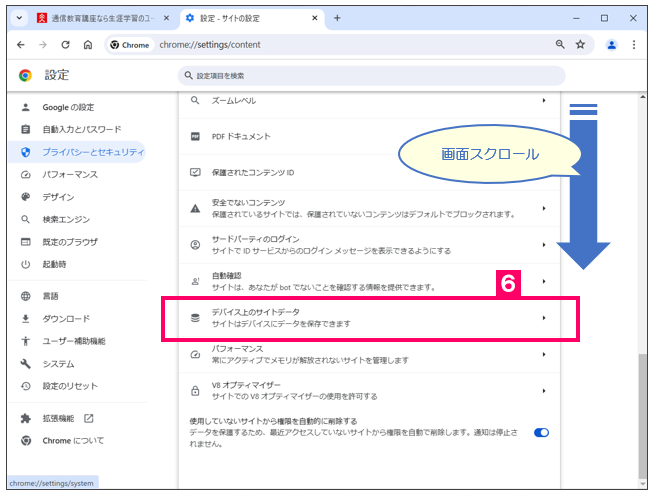Image resolution: width=653 pixels, height=494 pixels.
Task: Open V8 オプティマイザー setting
Action: coord(369,391)
